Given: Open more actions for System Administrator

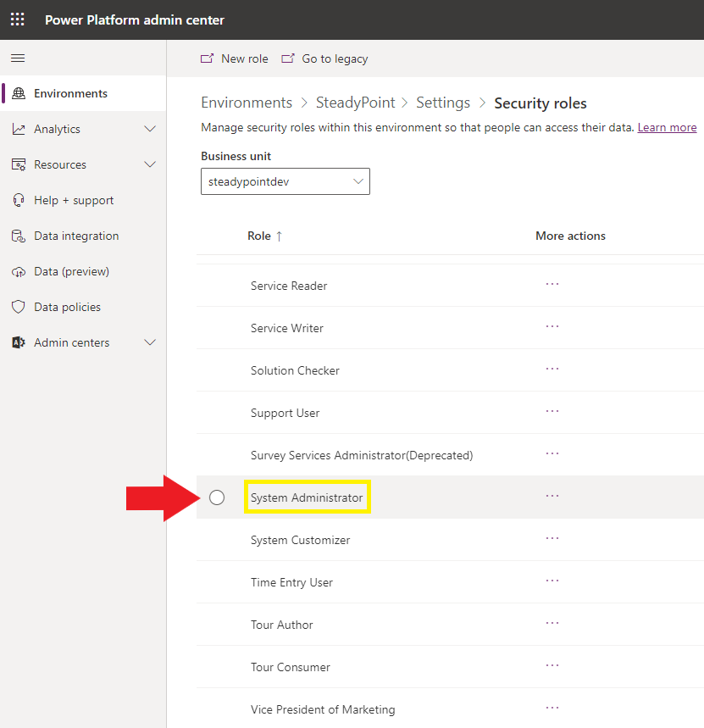Looking at the screenshot, I should coord(552,496).
